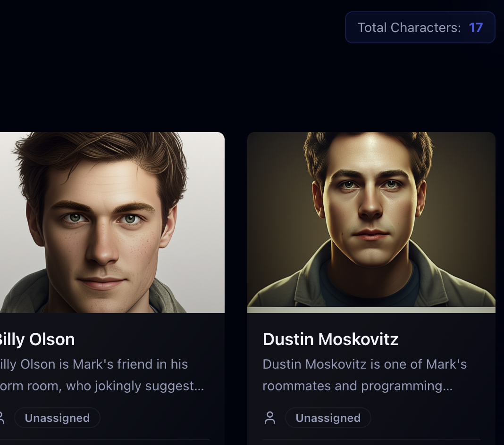Click the 'Total Characters:' label text
This screenshot has height=445, width=504.
[x=409, y=28]
